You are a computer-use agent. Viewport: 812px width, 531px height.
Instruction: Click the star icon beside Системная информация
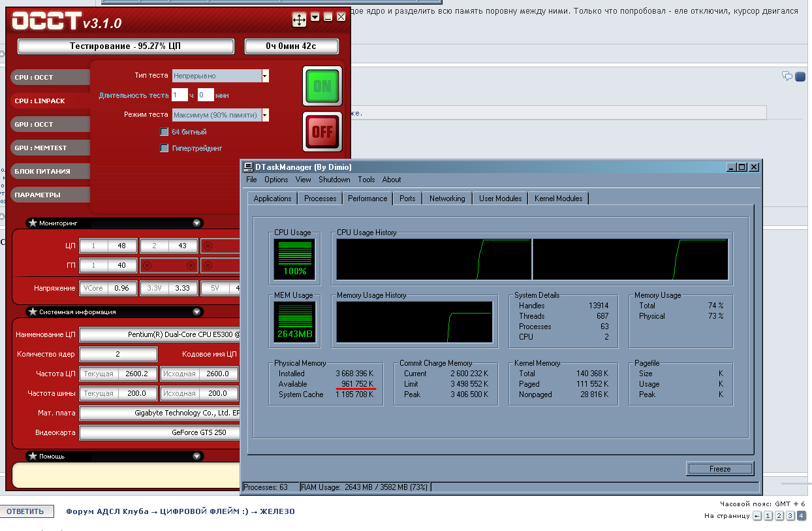(x=33, y=312)
